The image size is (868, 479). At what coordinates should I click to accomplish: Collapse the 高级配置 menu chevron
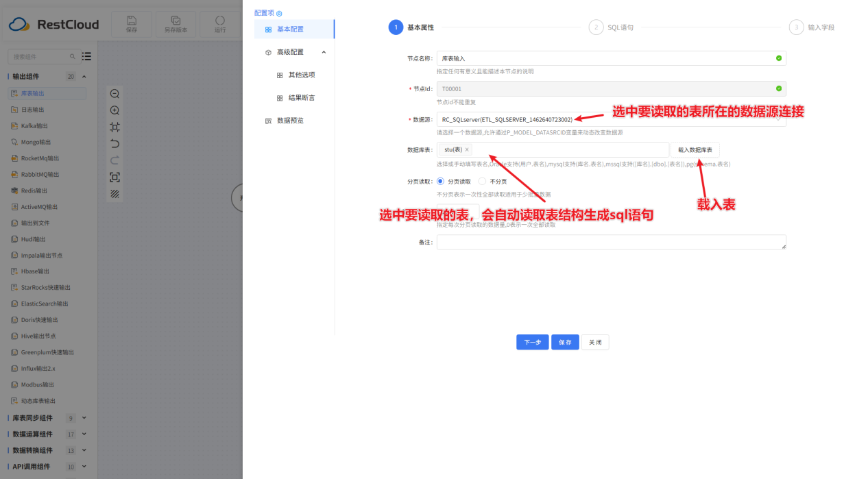point(324,52)
